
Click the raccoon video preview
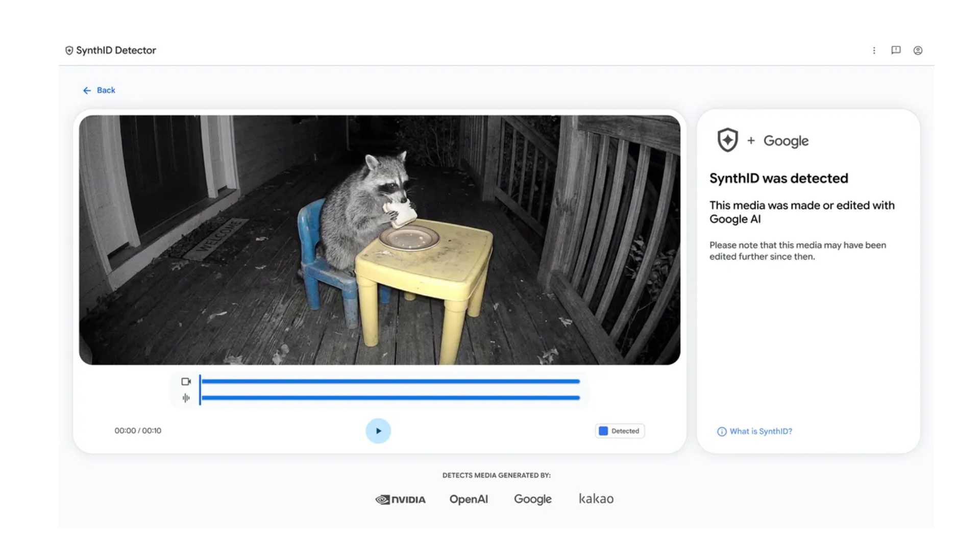[379, 240]
